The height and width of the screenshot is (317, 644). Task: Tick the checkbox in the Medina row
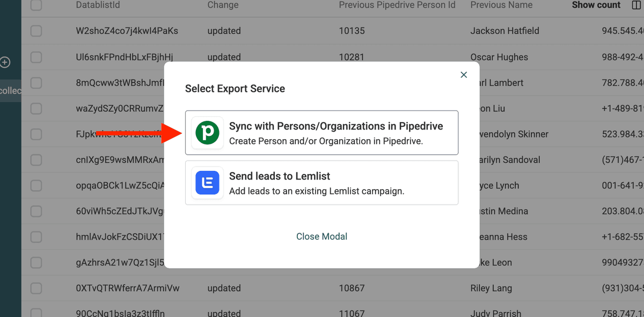(36, 211)
